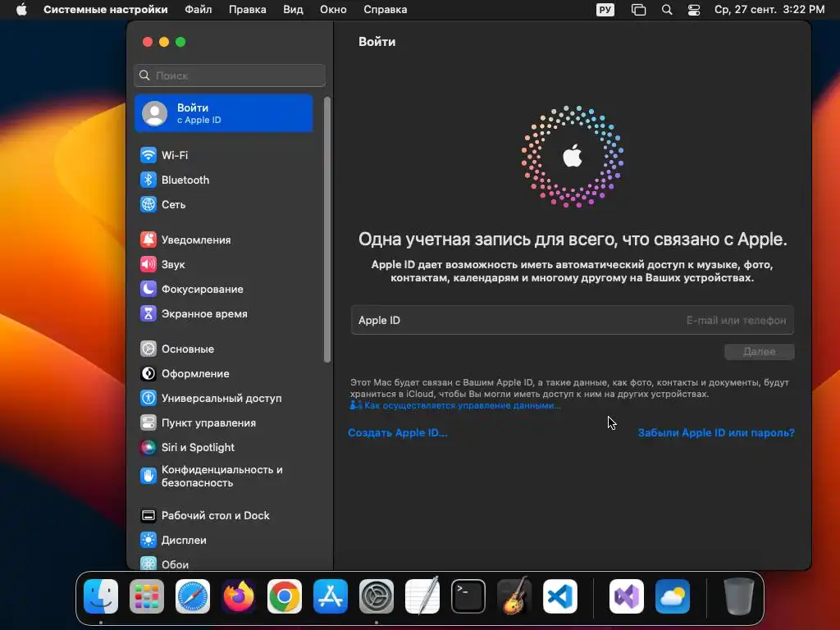Image resolution: width=840 pixels, height=630 pixels.
Task: Select Войти с Apple ID row
Action: (x=223, y=113)
